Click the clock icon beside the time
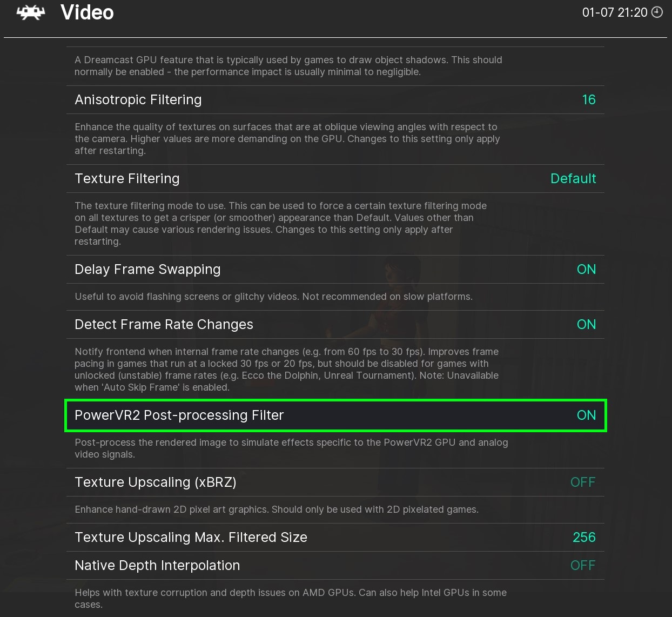The image size is (672, 617). click(x=657, y=12)
